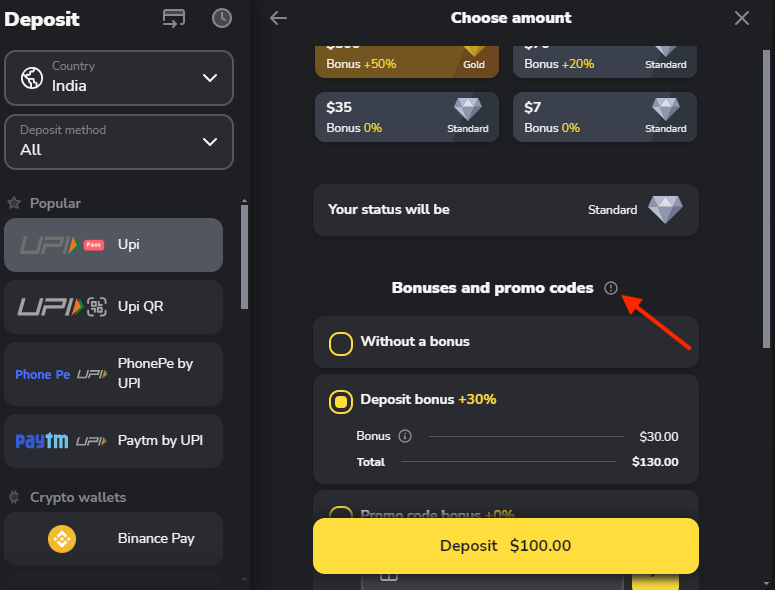Viewport: 775px width, 590px height.
Task: Select the Without a bonus option
Action: click(341, 343)
